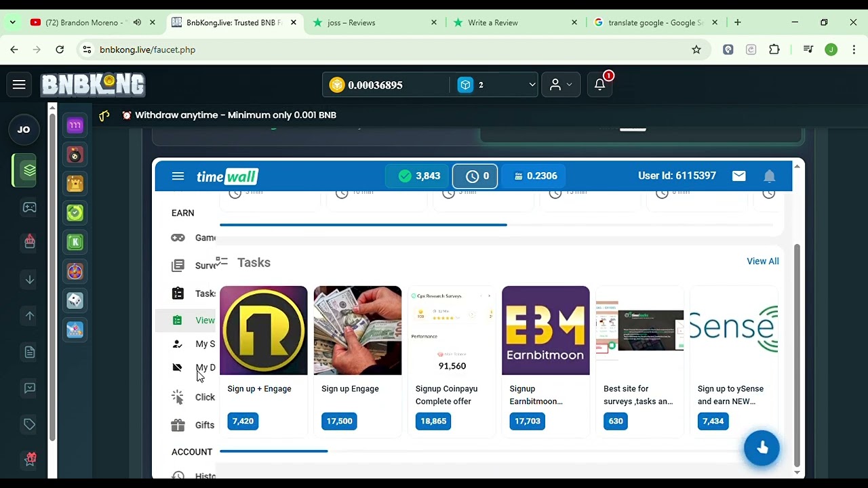This screenshot has height=488, width=868.
Task: Open the user account dropdown
Action: tap(561, 85)
